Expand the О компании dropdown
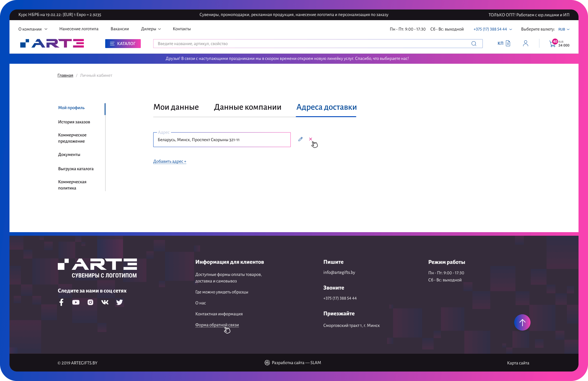 coord(33,29)
